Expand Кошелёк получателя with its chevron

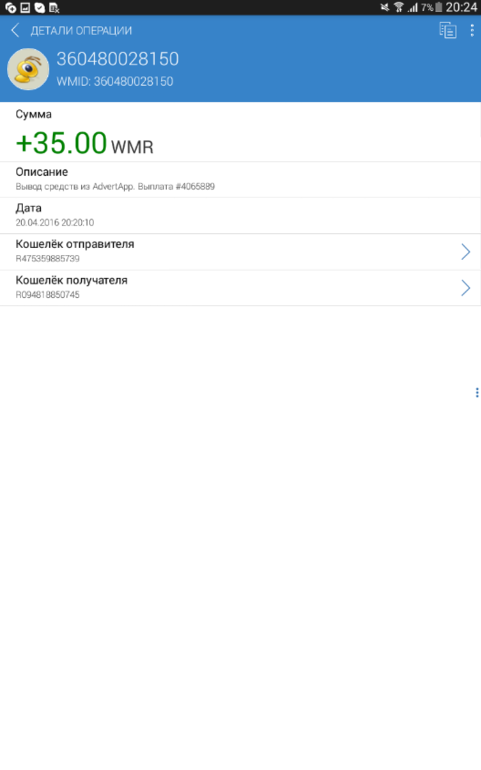465,288
